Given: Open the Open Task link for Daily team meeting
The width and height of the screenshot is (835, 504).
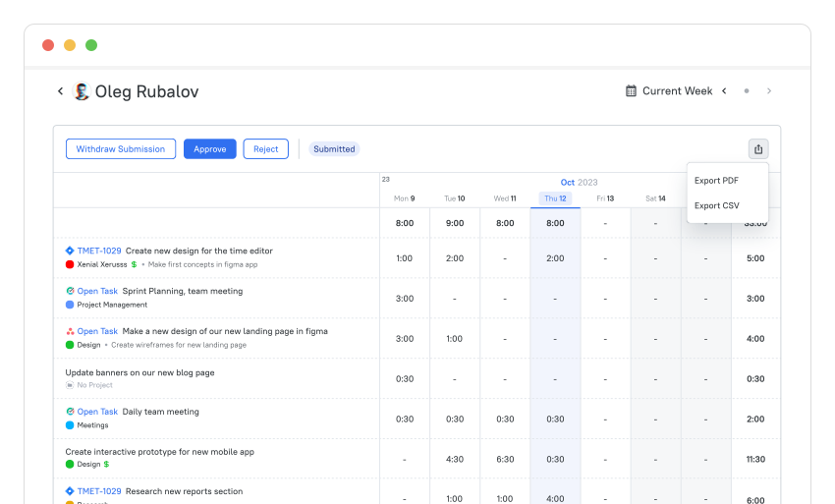Looking at the screenshot, I should coord(97,412).
